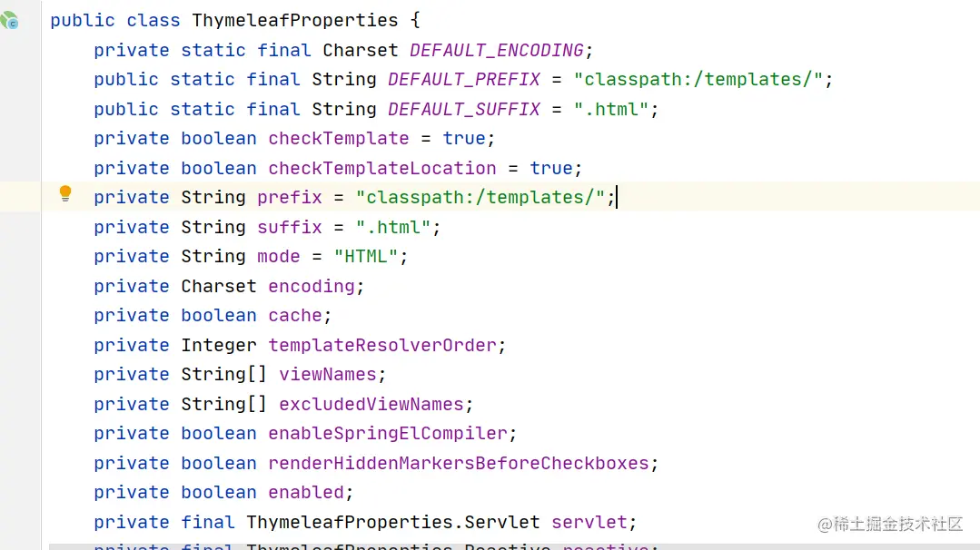The height and width of the screenshot is (550, 980).
Task: Click the suffix field name
Action: [290, 227]
